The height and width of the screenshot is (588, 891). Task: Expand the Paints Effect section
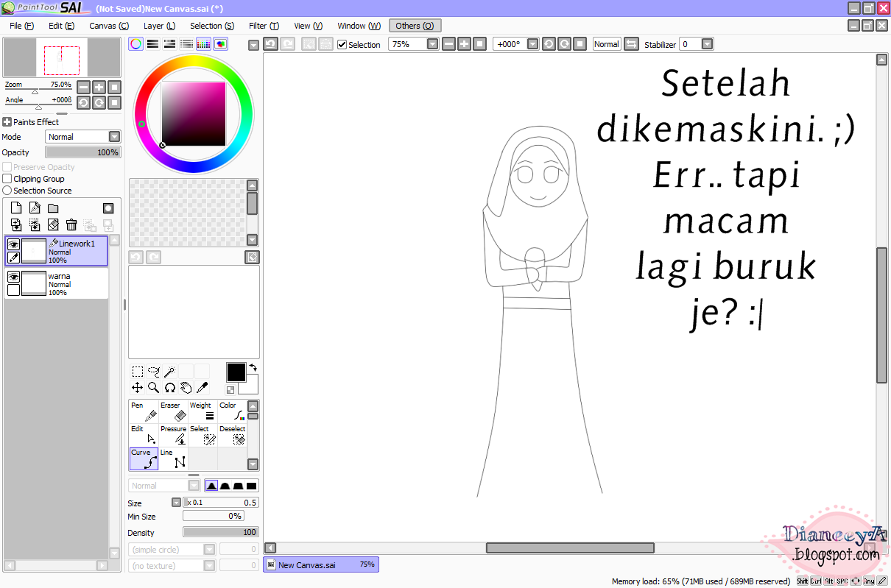point(7,122)
